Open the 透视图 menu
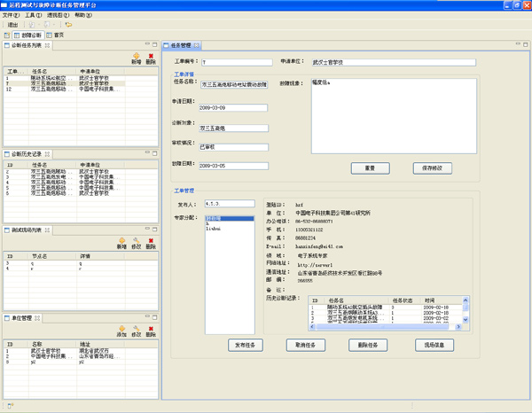The width and height of the screenshot is (532, 413). 56,15
